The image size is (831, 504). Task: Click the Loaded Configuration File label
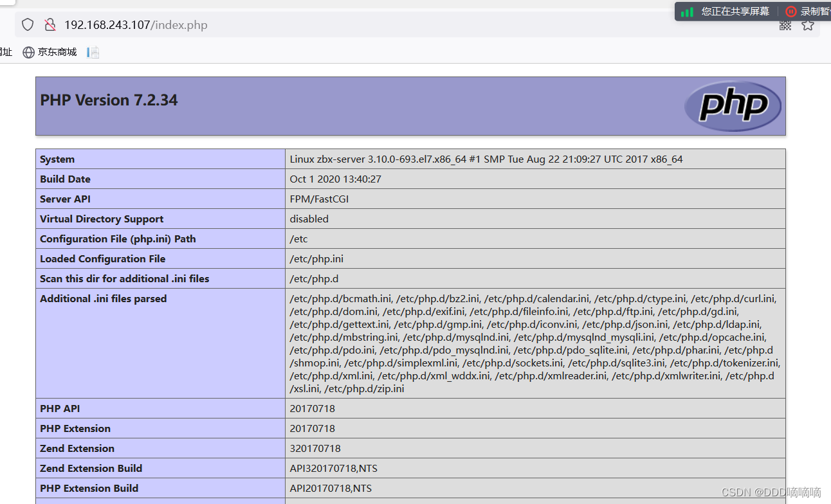point(103,259)
